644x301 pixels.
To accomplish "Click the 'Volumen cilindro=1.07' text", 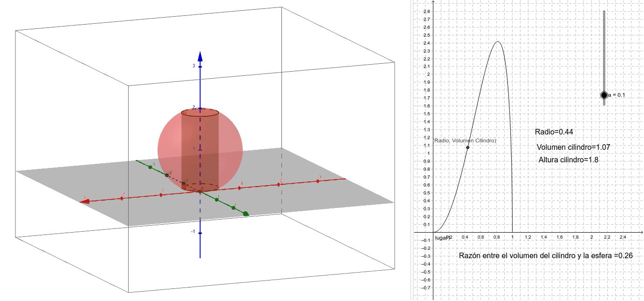I will tap(573, 147).
